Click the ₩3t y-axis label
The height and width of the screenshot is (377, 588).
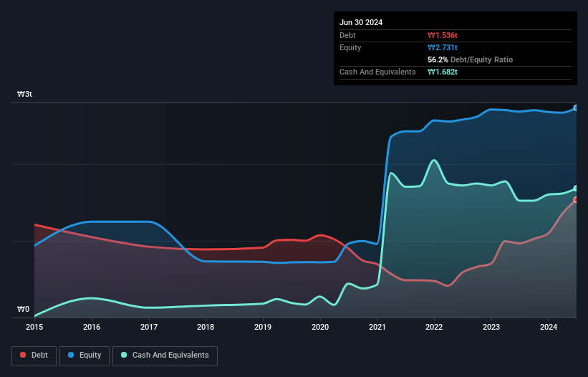click(x=25, y=94)
